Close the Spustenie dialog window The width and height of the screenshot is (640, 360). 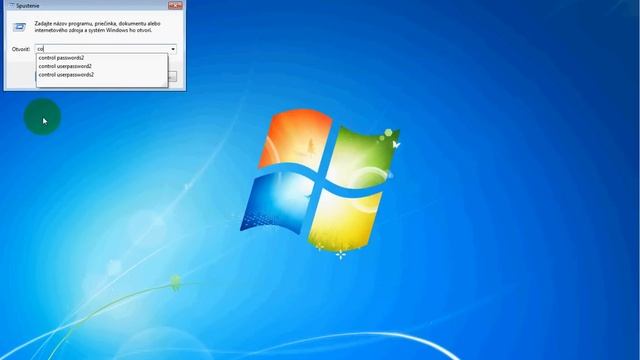click(x=175, y=5)
